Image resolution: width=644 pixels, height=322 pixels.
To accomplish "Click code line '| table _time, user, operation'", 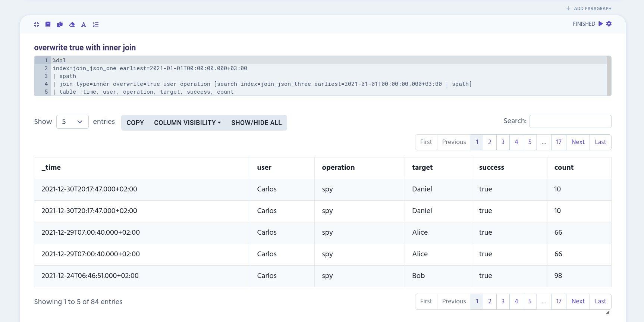I will tap(143, 92).
